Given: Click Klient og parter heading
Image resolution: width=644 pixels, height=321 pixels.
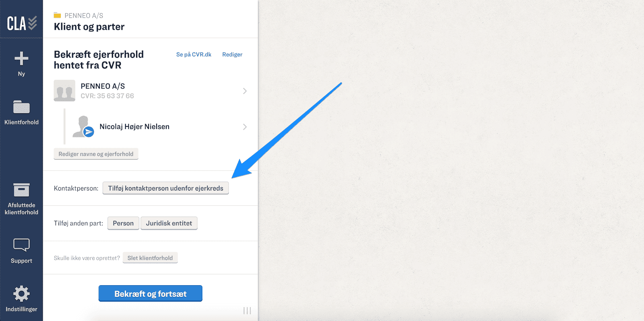Looking at the screenshot, I should 89,27.
